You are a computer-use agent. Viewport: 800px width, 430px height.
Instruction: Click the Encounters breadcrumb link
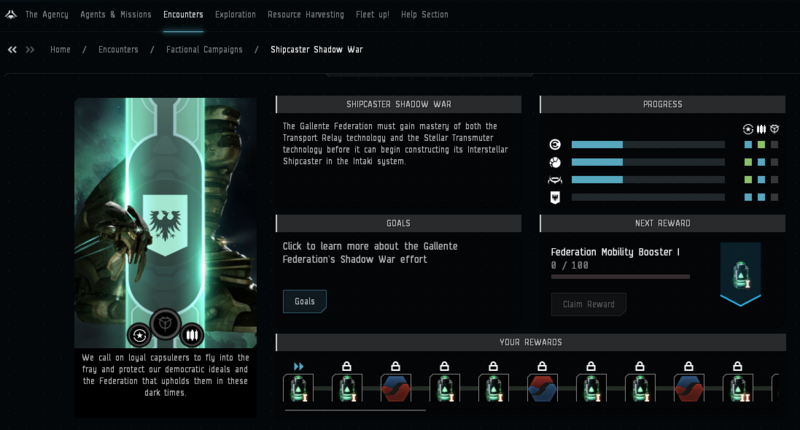tap(118, 49)
